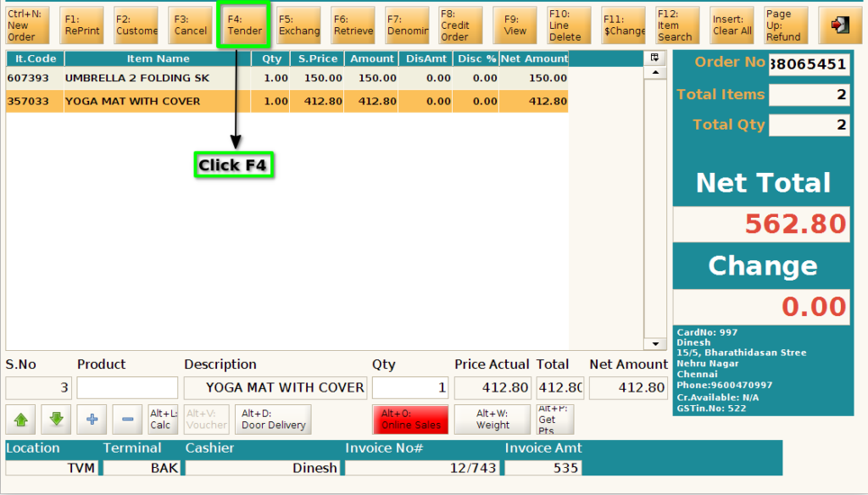Image resolution: width=868 pixels, height=495 pixels.
Task: Click red Alt+O Online Sales button
Action: [410, 420]
